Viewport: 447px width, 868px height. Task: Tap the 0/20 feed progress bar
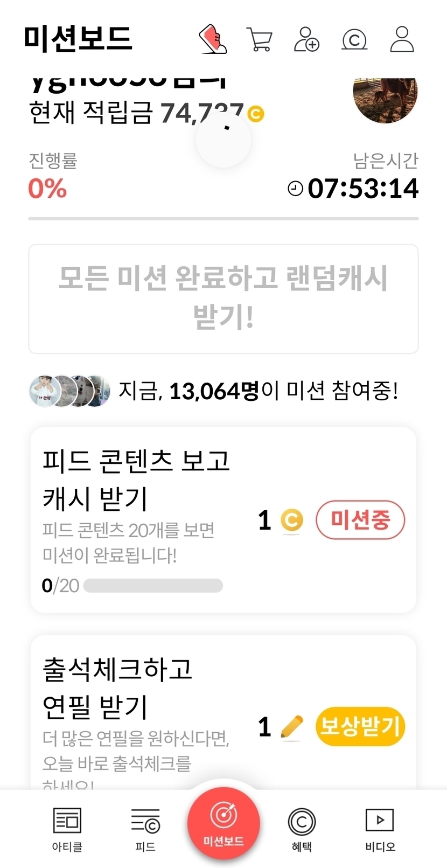click(153, 586)
